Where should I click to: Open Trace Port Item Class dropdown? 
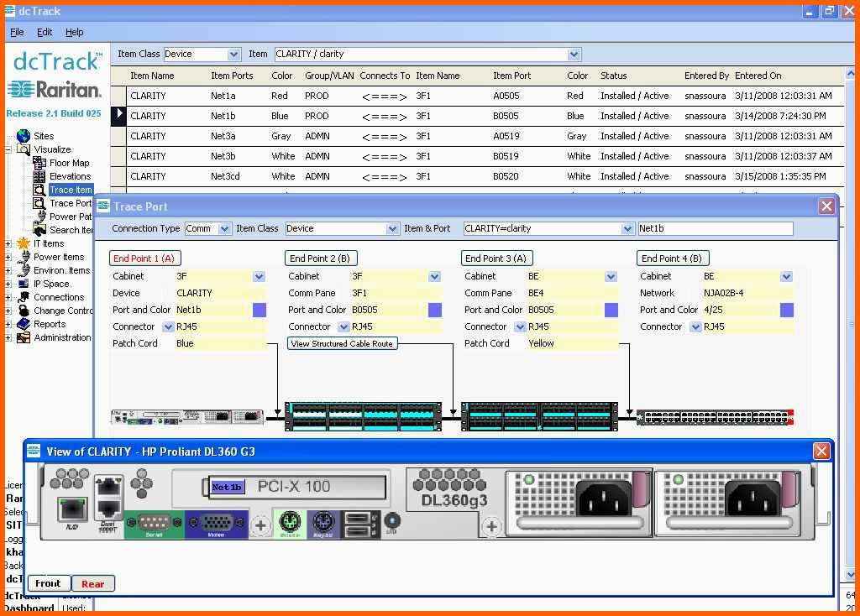click(392, 228)
